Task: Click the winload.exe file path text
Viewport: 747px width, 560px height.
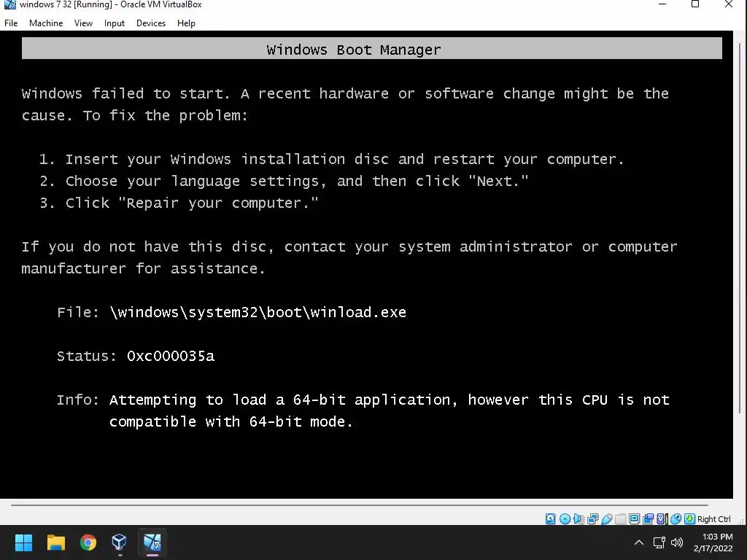Action: (x=258, y=312)
